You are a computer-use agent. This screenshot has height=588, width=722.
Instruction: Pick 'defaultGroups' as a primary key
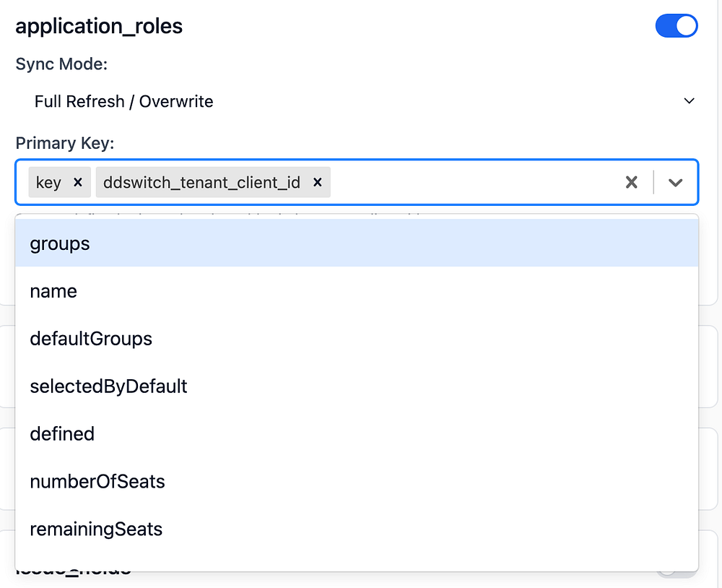(x=91, y=339)
